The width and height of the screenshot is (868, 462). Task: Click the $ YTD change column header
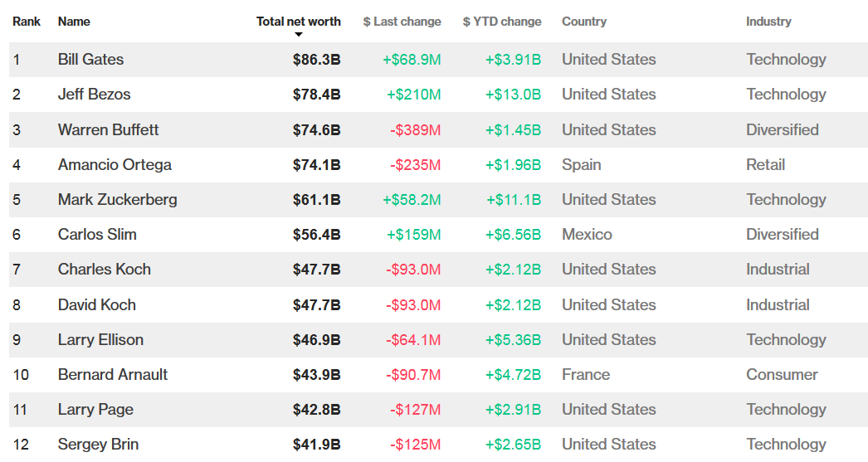pos(501,22)
